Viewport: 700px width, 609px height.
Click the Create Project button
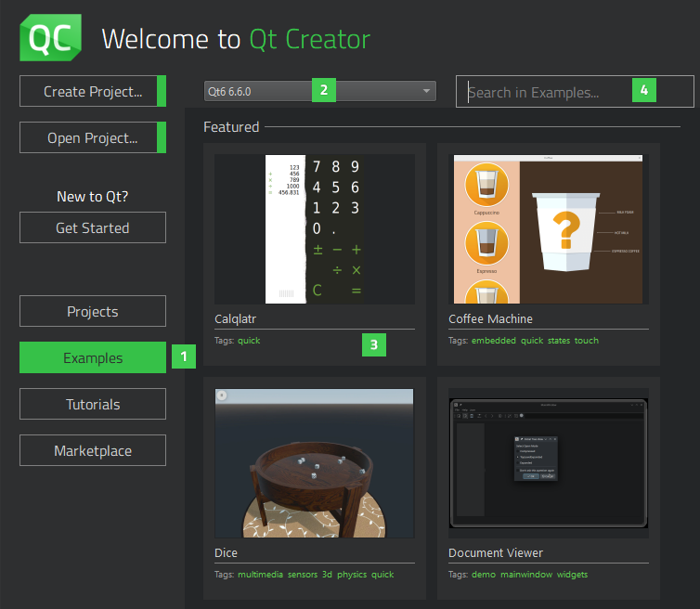pos(92,92)
